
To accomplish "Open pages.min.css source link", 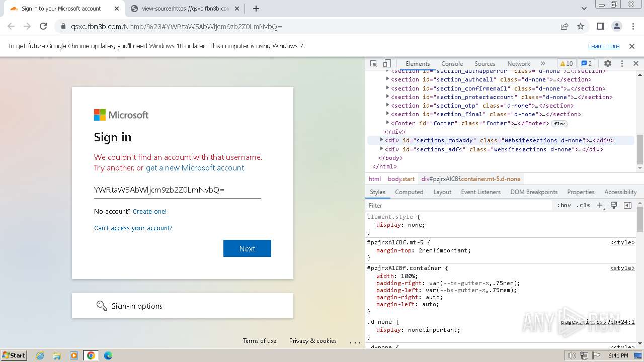I will pos(598,322).
